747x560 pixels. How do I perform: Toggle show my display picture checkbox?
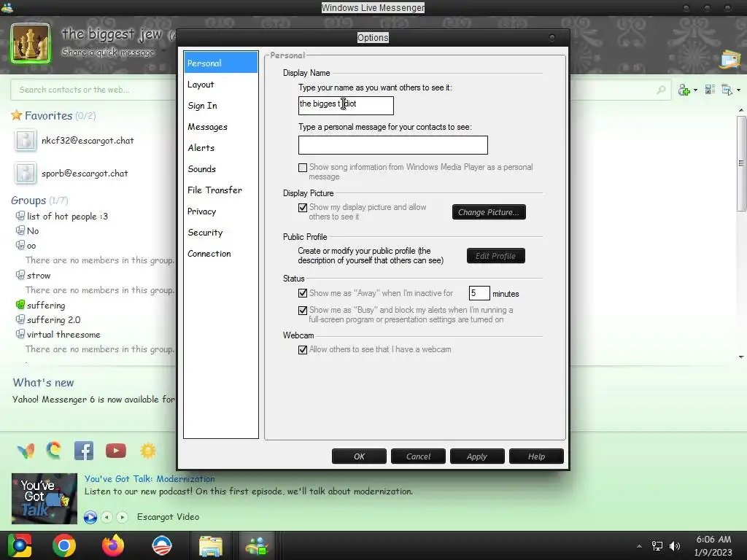coord(303,208)
